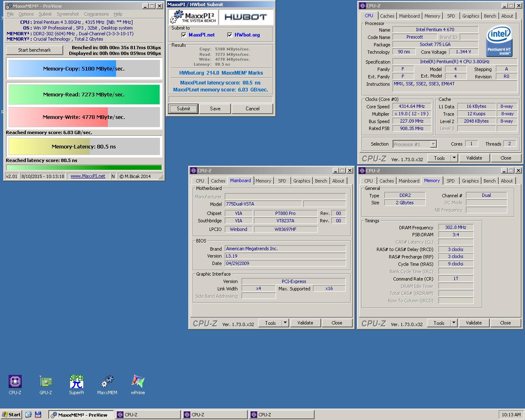Image resolution: width=525 pixels, height=420 pixels.
Task: Toggle the MaxxPI.net submit checkbox
Action: point(184,35)
